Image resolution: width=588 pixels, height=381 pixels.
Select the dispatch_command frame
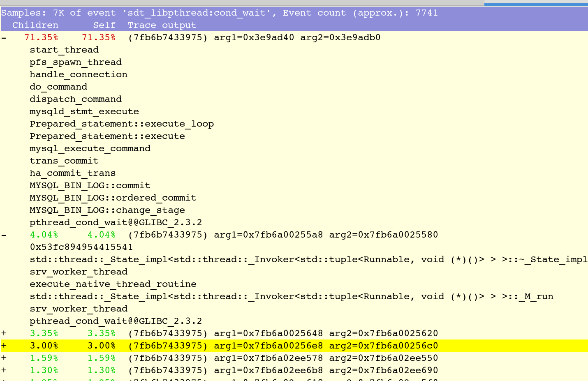(x=76, y=99)
